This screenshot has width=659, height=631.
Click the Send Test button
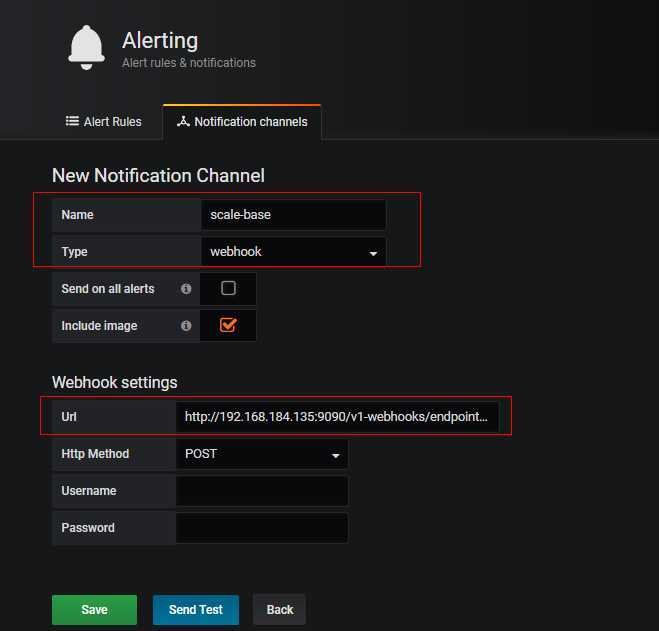point(196,610)
